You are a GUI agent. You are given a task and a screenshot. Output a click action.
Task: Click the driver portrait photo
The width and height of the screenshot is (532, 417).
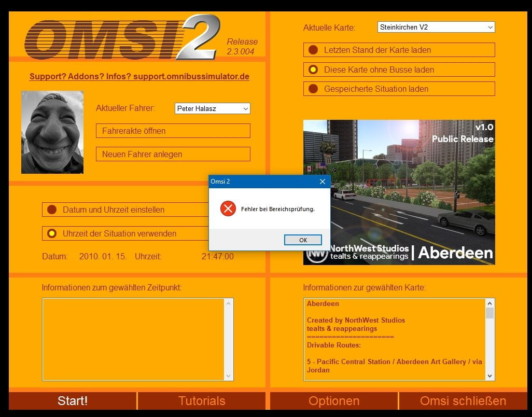52,132
